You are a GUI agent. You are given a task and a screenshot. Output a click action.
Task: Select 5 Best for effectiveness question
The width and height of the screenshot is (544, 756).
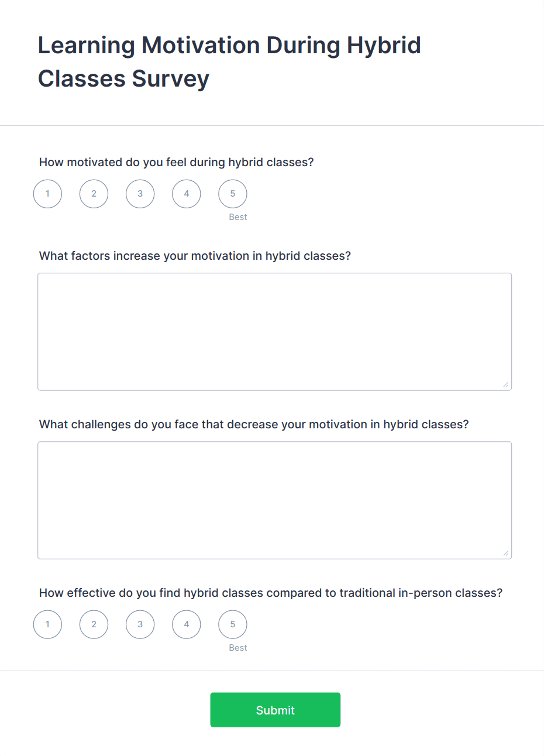pos(232,624)
